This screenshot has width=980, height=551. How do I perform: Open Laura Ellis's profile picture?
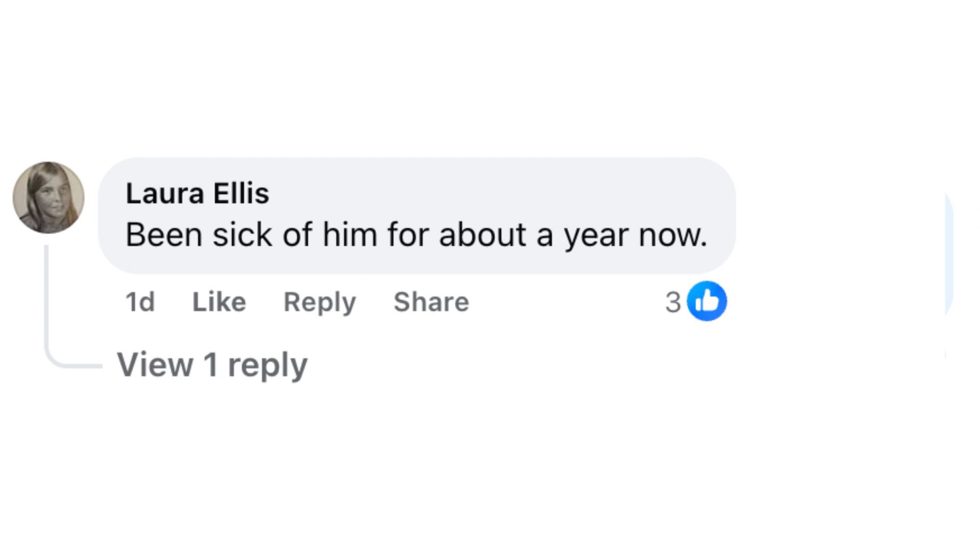click(48, 198)
